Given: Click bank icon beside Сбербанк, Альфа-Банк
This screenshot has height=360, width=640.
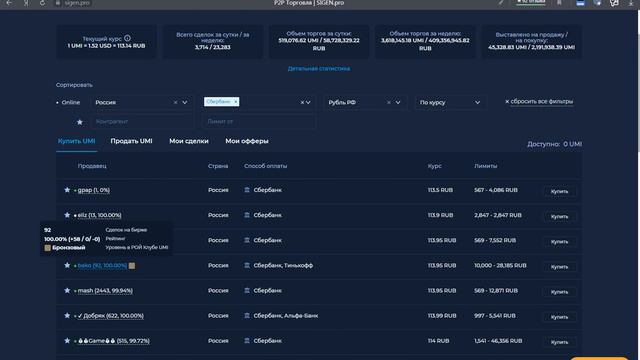Looking at the screenshot, I should click(x=247, y=316).
